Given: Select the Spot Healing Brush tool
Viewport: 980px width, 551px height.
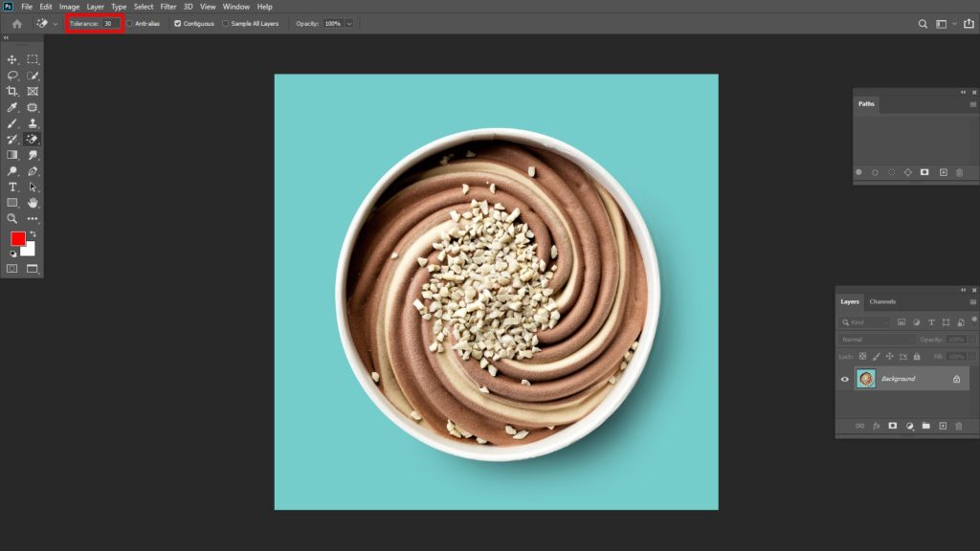Looking at the screenshot, I should pos(33,107).
